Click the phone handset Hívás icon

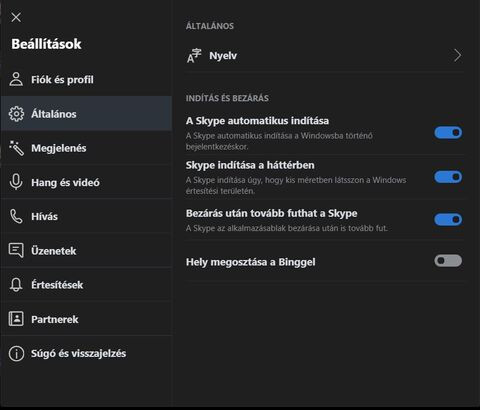pos(16,216)
